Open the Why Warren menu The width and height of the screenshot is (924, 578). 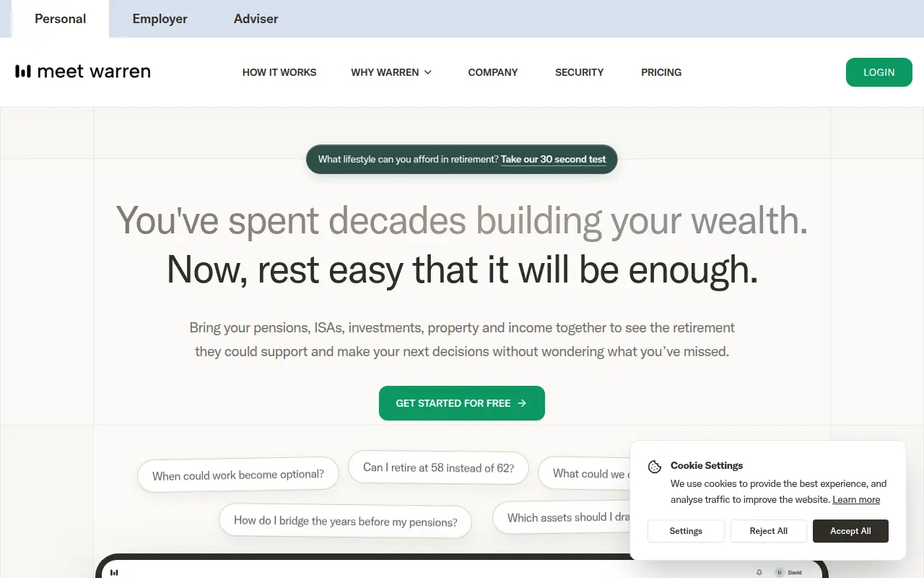pos(391,72)
